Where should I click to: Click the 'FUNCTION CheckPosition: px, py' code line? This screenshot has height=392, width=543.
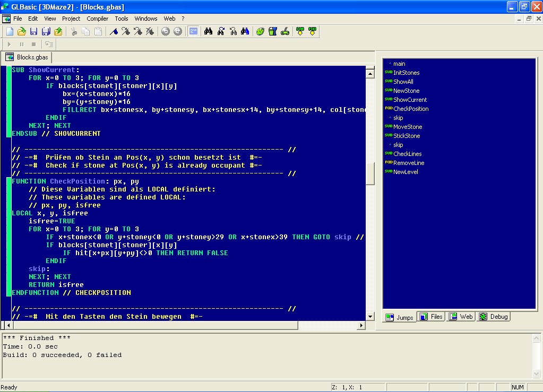(x=75, y=181)
